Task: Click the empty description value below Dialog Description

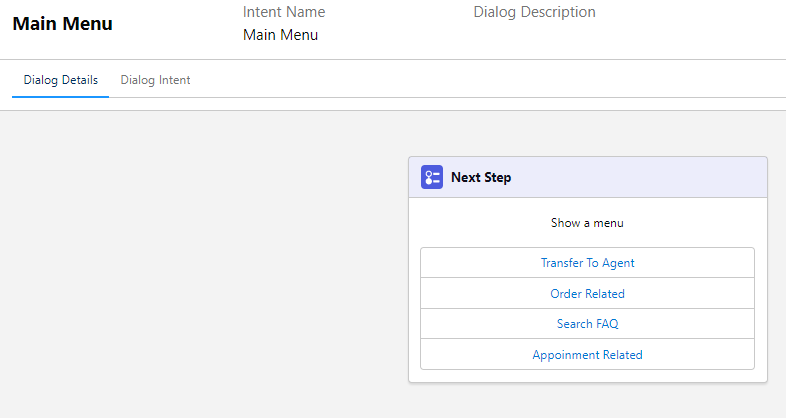Action: click(534, 36)
